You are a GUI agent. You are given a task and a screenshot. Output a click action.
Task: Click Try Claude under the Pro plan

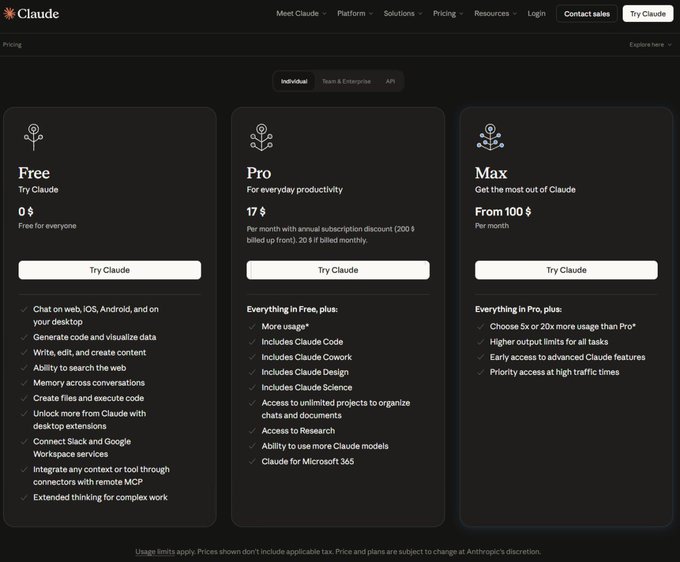click(x=338, y=270)
